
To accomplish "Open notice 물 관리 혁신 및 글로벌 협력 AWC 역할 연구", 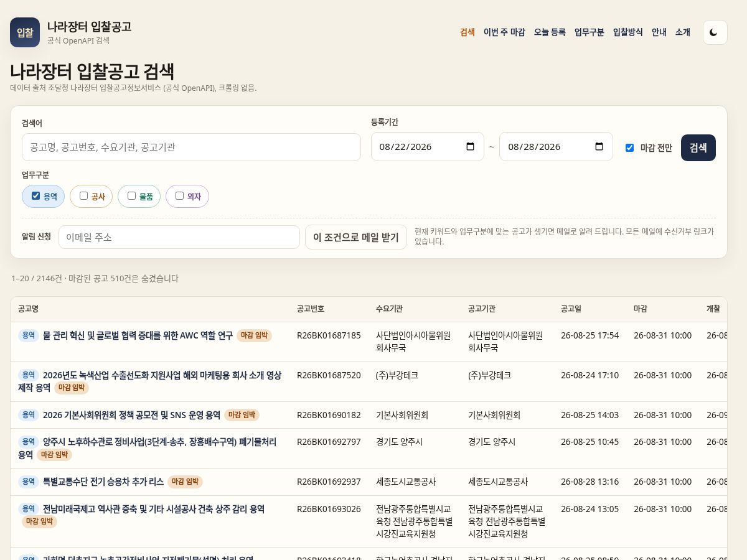I will tap(138, 335).
